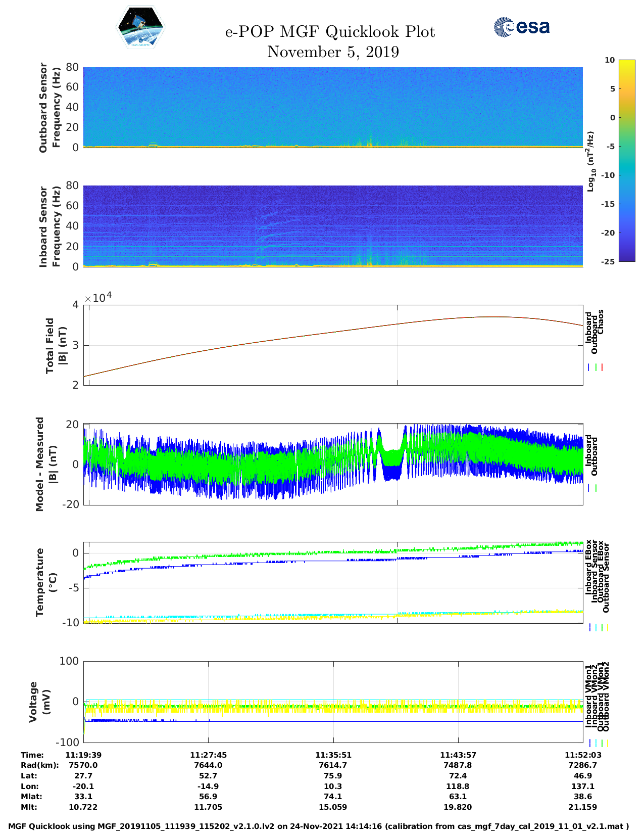Click the 11:35:51 time label
Viewport: 644px width, 834px height.
point(333,755)
